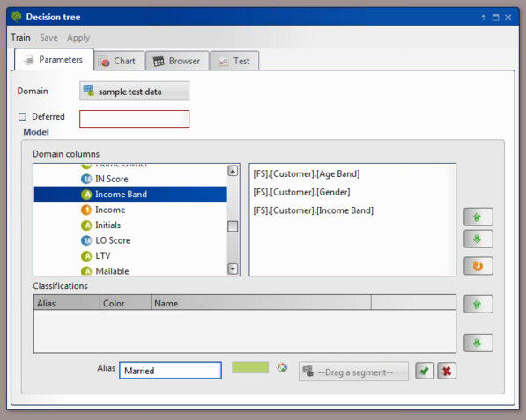
Task: Click the Alias text field containing Married
Action: (x=170, y=371)
